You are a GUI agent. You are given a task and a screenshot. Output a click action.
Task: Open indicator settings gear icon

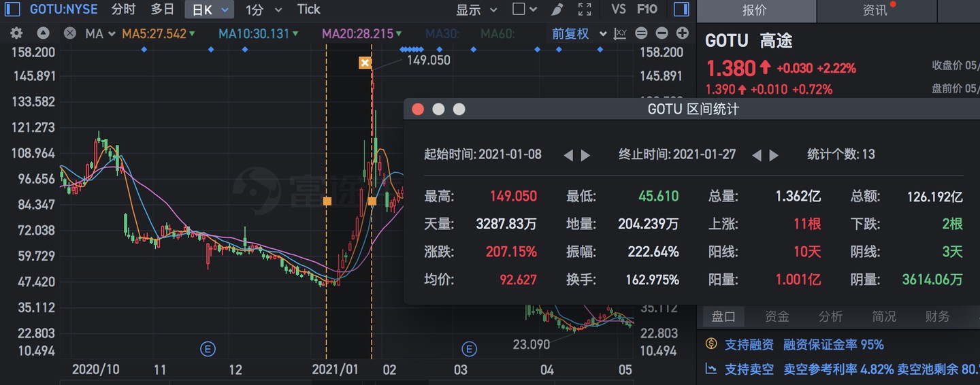16,33
